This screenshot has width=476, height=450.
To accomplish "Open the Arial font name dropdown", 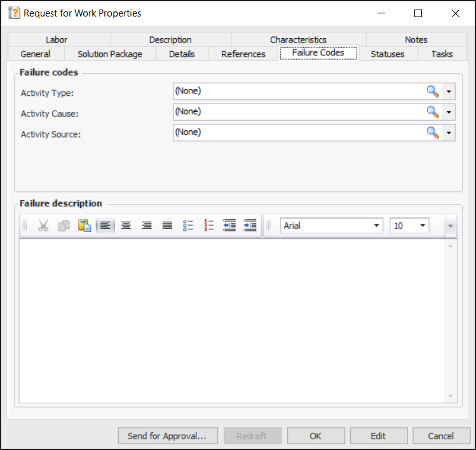I will (x=376, y=226).
